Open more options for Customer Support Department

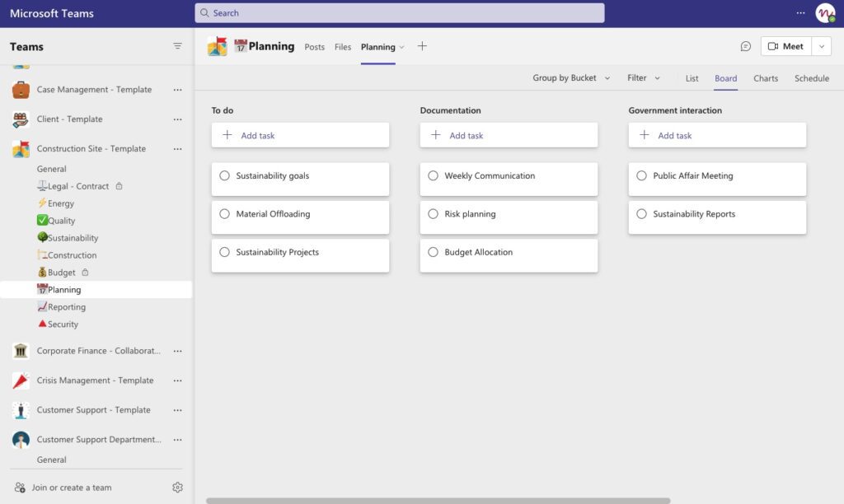(178, 440)
